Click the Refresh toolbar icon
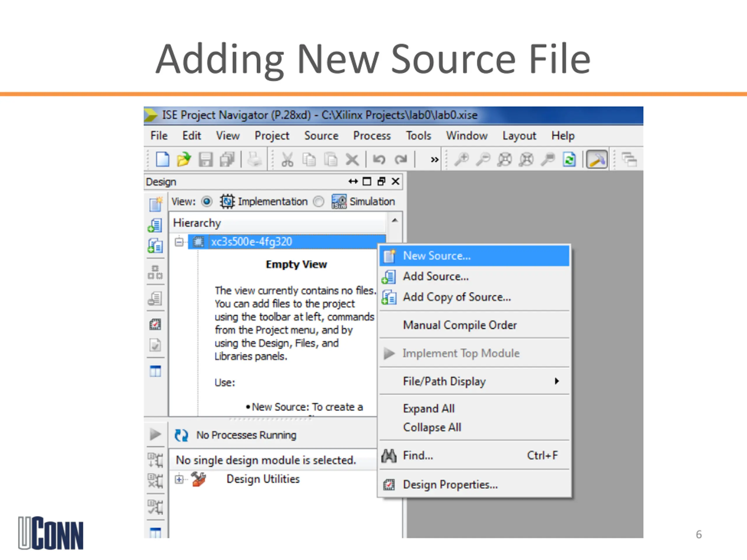This screenshot has height=560, width=747. [569, 159]
